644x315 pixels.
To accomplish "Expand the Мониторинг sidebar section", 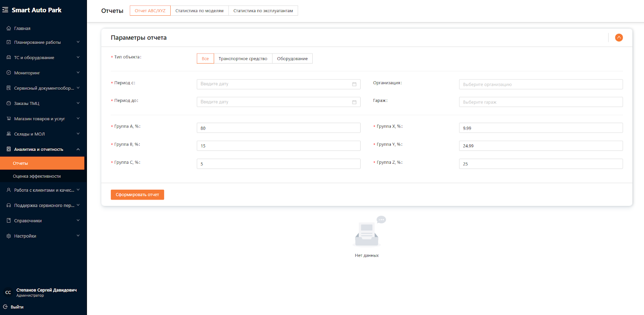I will [x=43, y=73].
